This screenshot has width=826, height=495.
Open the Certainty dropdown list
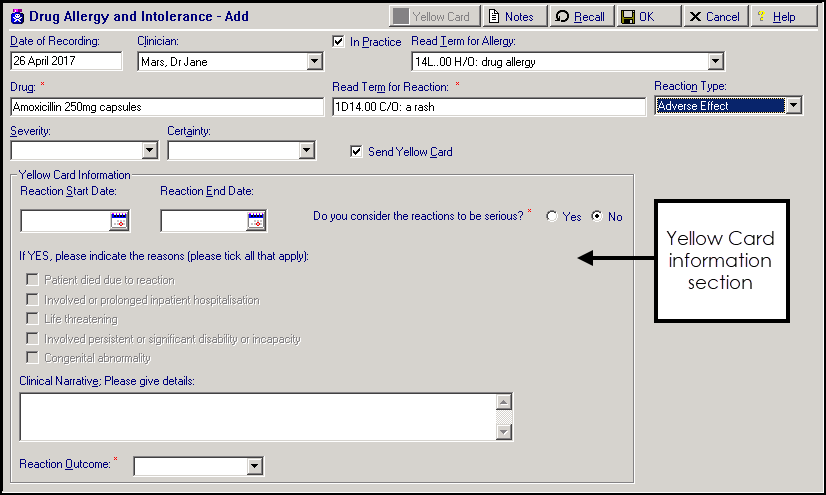click(307, 151)
